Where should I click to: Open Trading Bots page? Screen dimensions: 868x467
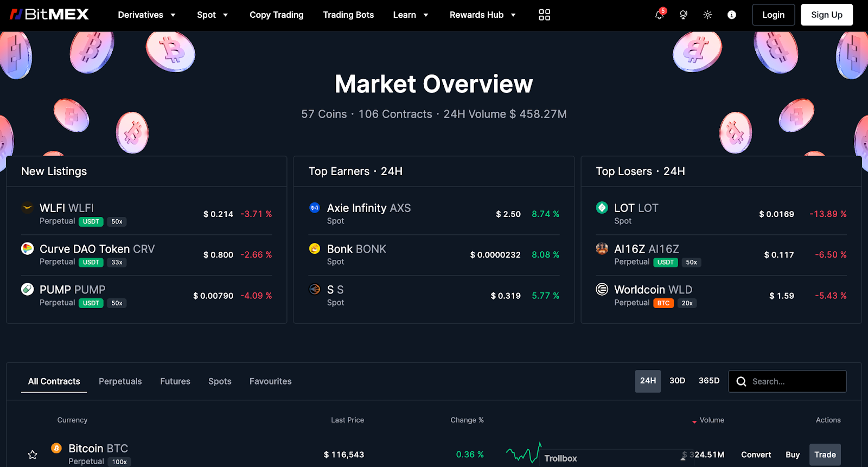pyautogui.click(x=348, y=15)
